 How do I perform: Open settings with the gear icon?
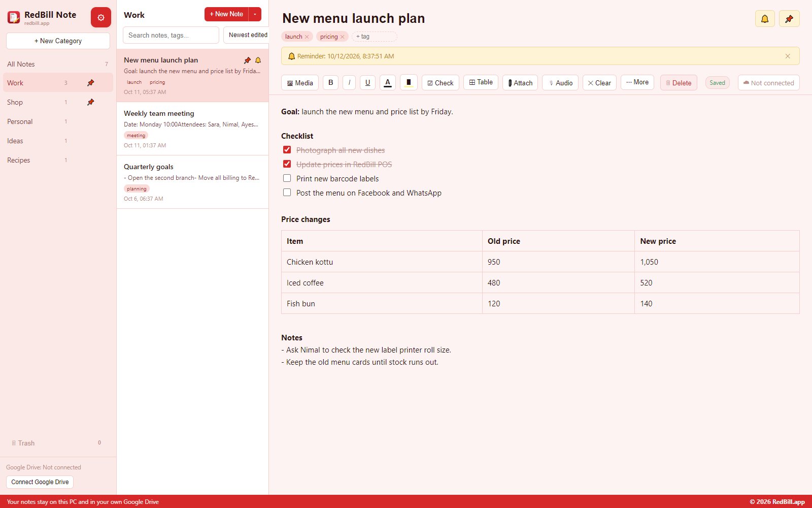coord(101,17)
